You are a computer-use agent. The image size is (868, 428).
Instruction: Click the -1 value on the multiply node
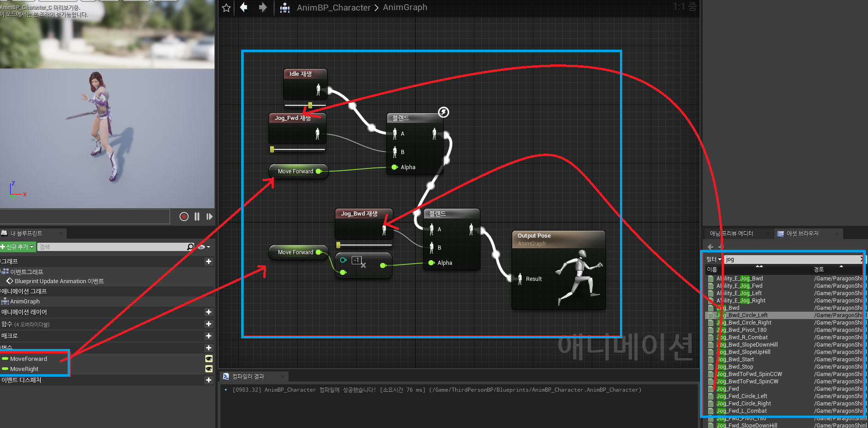point(356,260)
